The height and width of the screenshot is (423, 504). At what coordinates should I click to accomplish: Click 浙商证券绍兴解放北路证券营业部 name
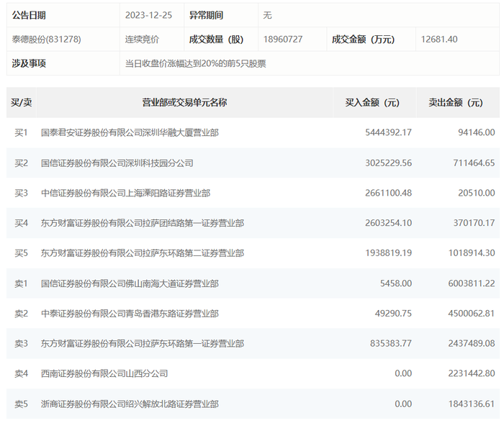[x=130, y=404]
